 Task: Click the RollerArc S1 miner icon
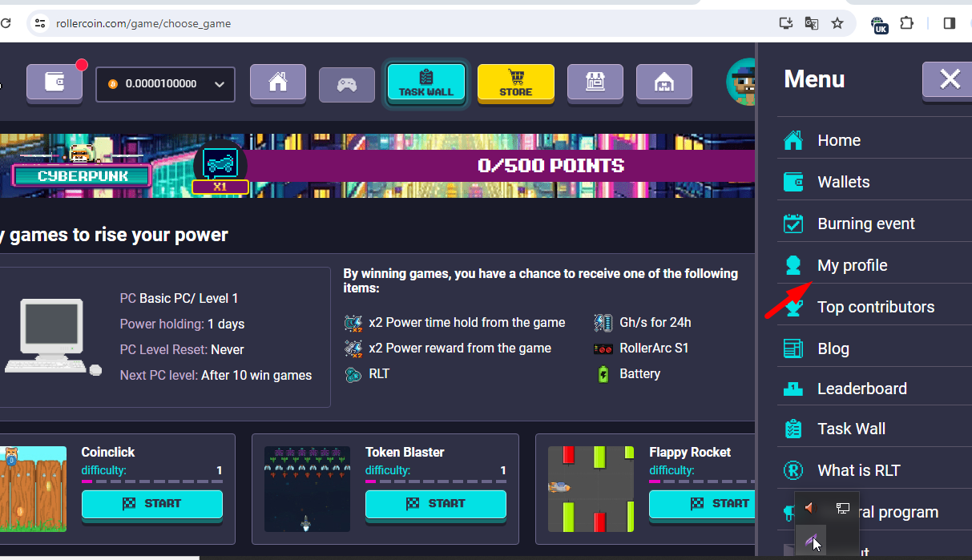(603, 348)
